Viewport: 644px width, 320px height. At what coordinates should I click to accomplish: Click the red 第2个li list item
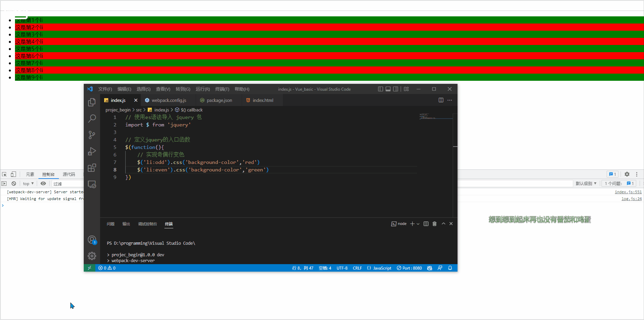click(329, 27)
